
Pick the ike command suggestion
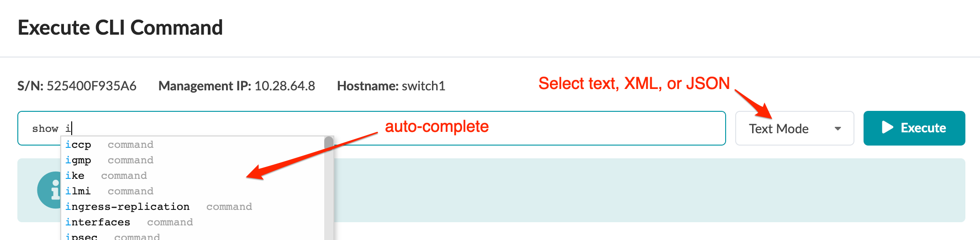point(75,176)
